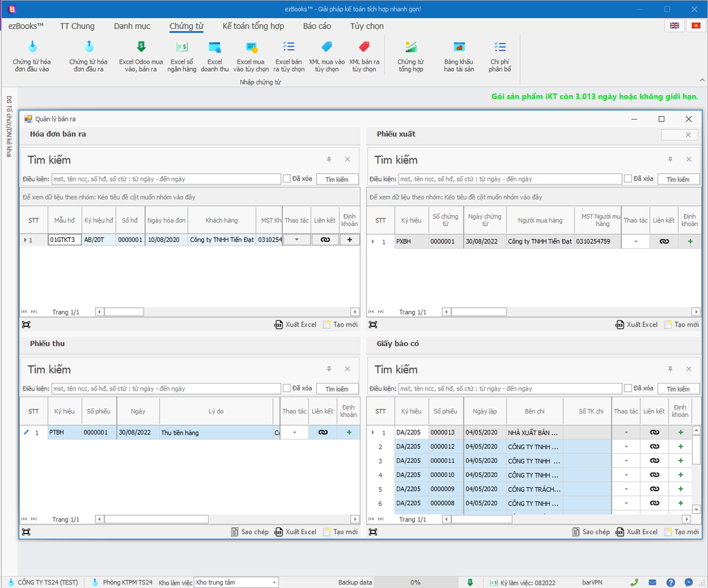
Task: Click Xuất Excel in Hóa đơn bán ra panel
Action: pos(295,324)
